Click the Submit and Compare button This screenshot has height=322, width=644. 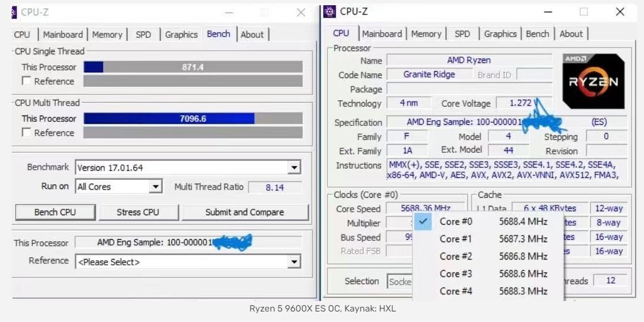245,212
